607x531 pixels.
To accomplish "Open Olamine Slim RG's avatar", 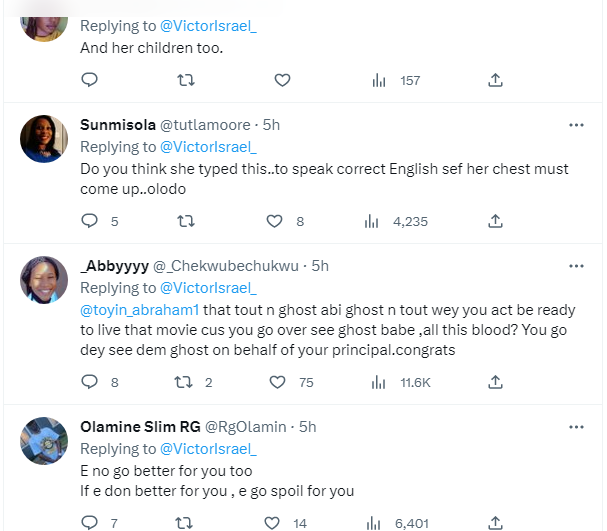I will [x=44, y=440].
